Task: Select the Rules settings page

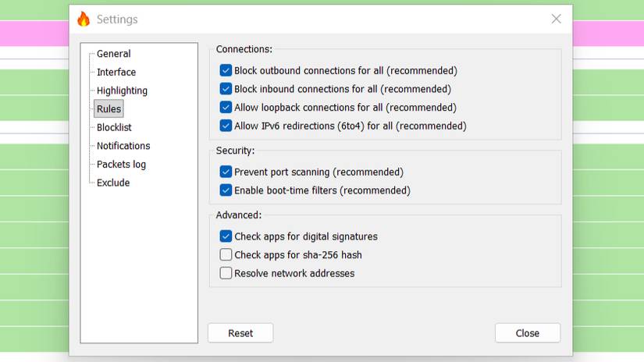Action: 109,109
